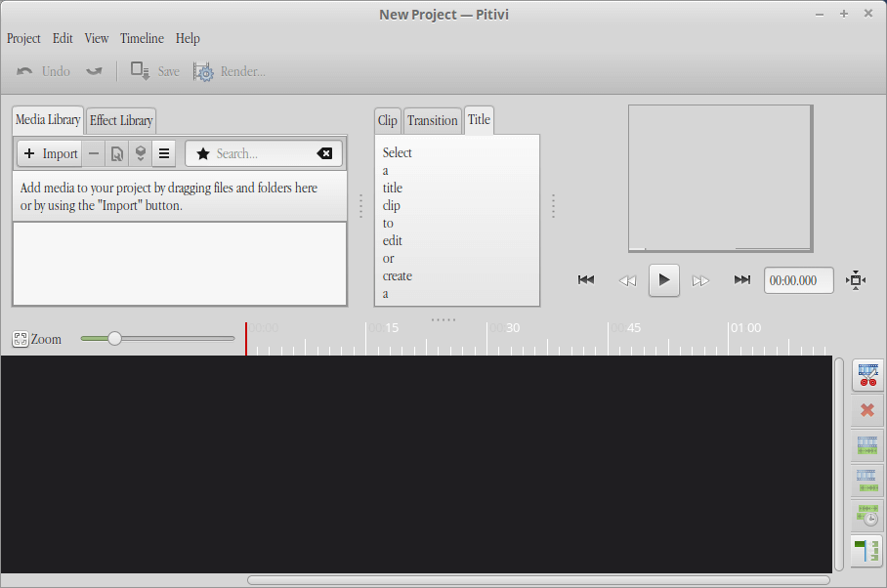Open clip properties icon in Media Library
Viewport: 887px width, 588px height.
pos(117,153)
